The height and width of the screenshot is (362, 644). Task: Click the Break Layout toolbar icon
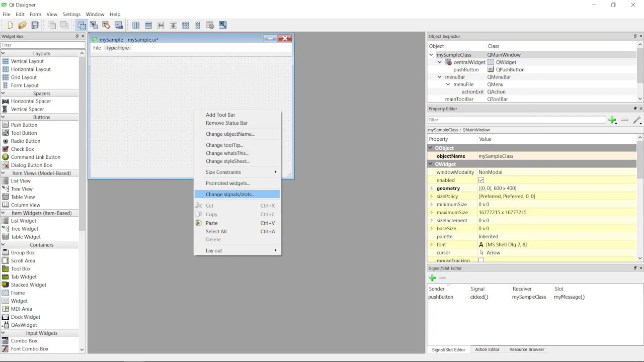[x=210, y=25]
